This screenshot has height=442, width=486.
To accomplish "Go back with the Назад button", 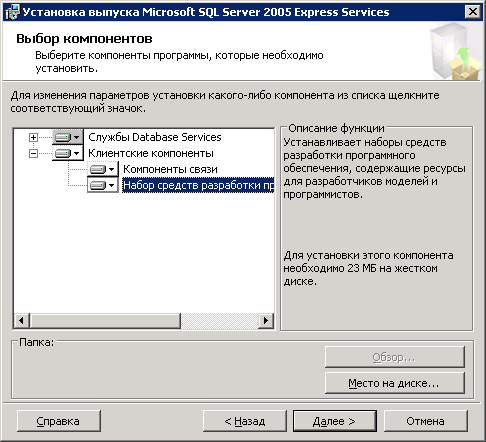I will (245, 421).
